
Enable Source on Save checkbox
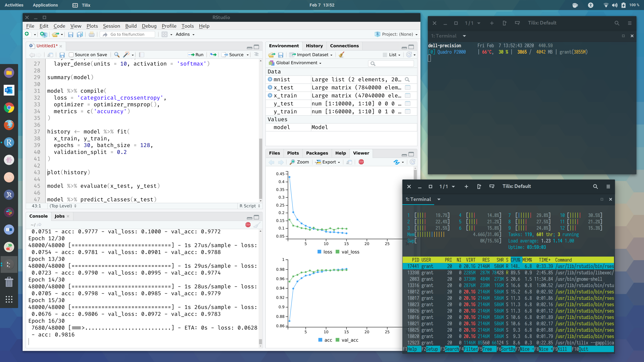tap(71, 55)
